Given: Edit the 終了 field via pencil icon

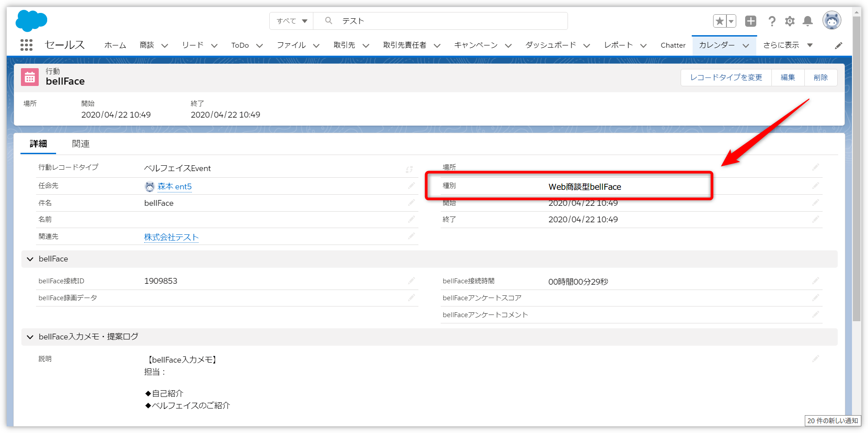Looking at the screenshot, I should 815,219.
